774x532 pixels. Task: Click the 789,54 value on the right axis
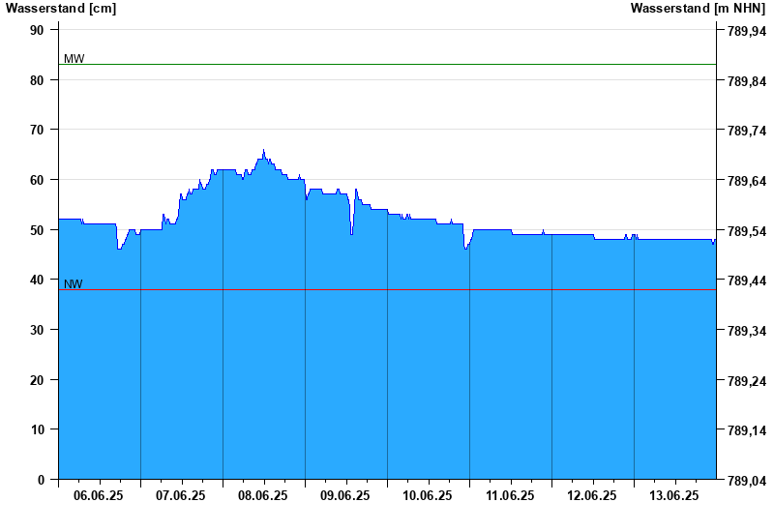point(746,231)
